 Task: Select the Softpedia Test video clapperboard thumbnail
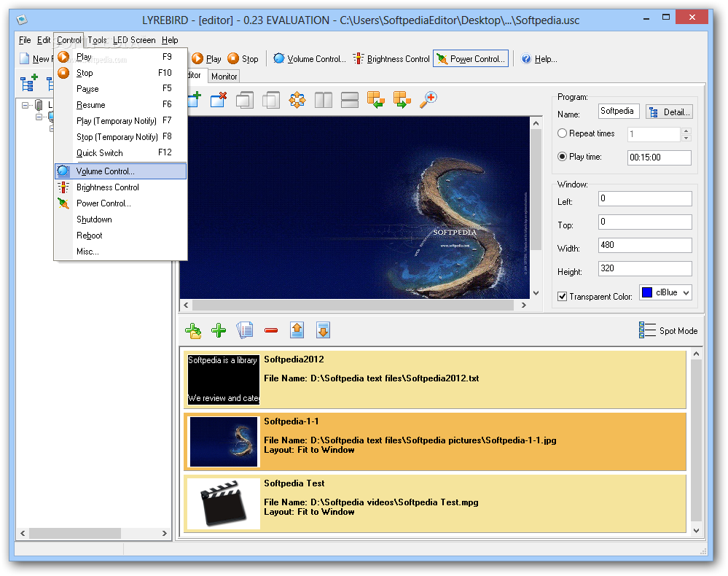point(223,504)
